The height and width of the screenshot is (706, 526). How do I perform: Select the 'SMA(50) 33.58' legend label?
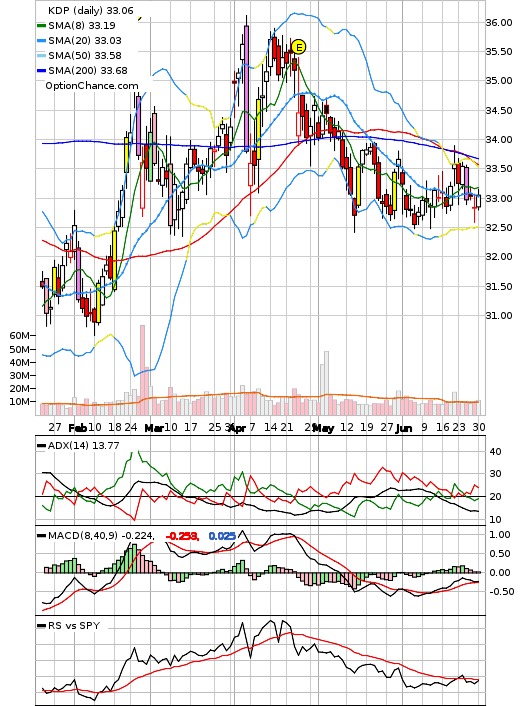85,56
